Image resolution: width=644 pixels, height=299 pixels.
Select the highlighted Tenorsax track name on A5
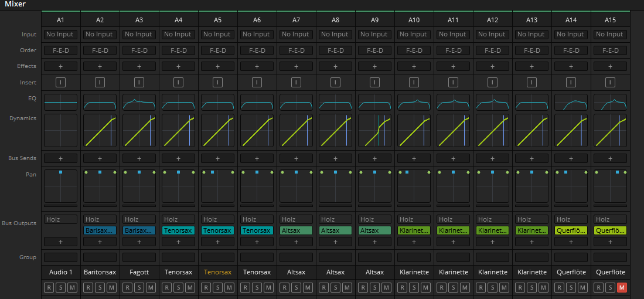coord(217,272)
